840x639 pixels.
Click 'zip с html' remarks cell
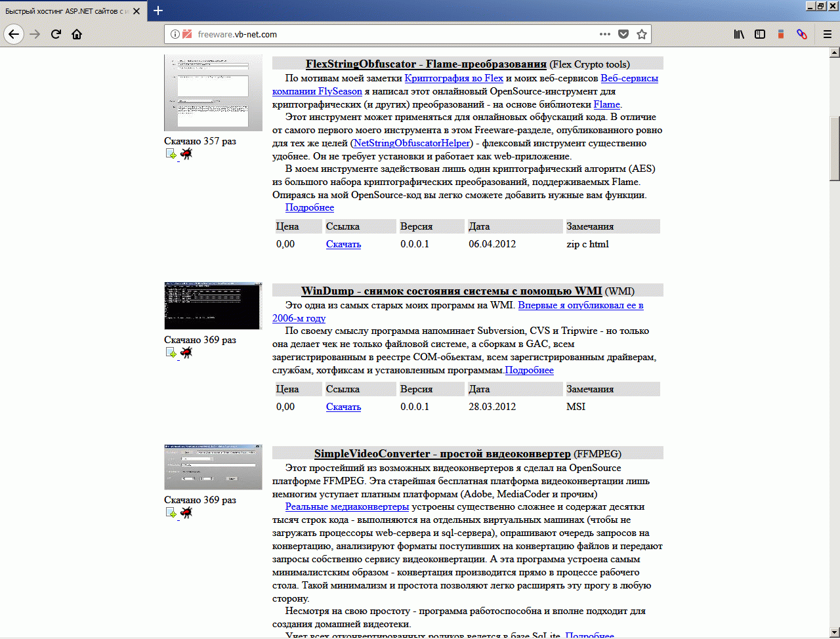coord(587,244)
